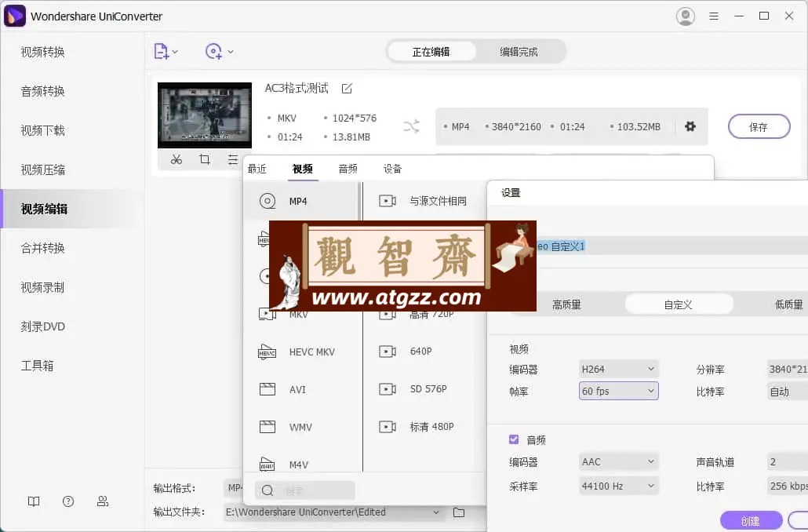The height and width of the screenshot is (532, 808).
Task: Select 低质量 quality option
Action: pyautogui.click(x=789, y=304)
